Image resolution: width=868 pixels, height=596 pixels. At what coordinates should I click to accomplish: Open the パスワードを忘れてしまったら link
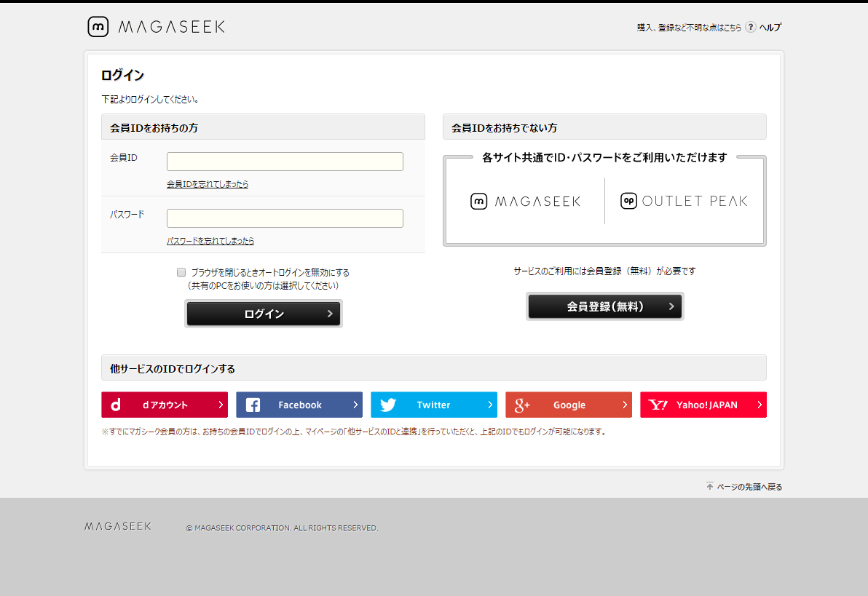point(210,241)
